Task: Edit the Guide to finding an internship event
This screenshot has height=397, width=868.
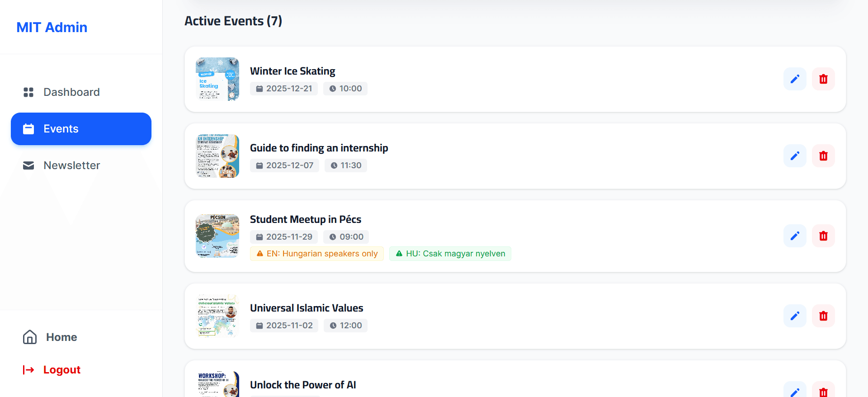Action: [795, 156]
